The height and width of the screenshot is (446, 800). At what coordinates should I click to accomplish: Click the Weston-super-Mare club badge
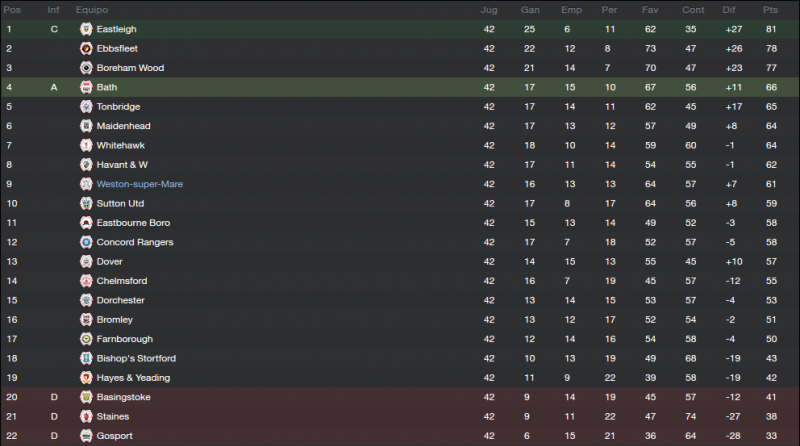[x=86, y=184]
